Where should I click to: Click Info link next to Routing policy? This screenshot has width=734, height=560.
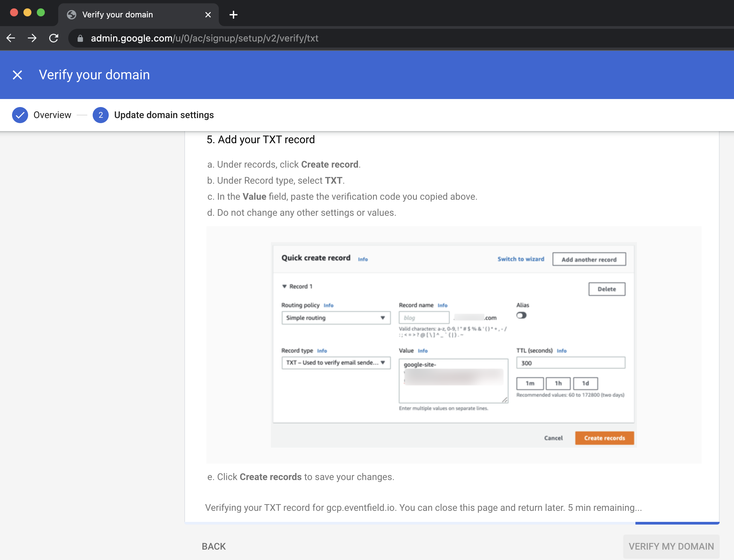pos(329,305)
